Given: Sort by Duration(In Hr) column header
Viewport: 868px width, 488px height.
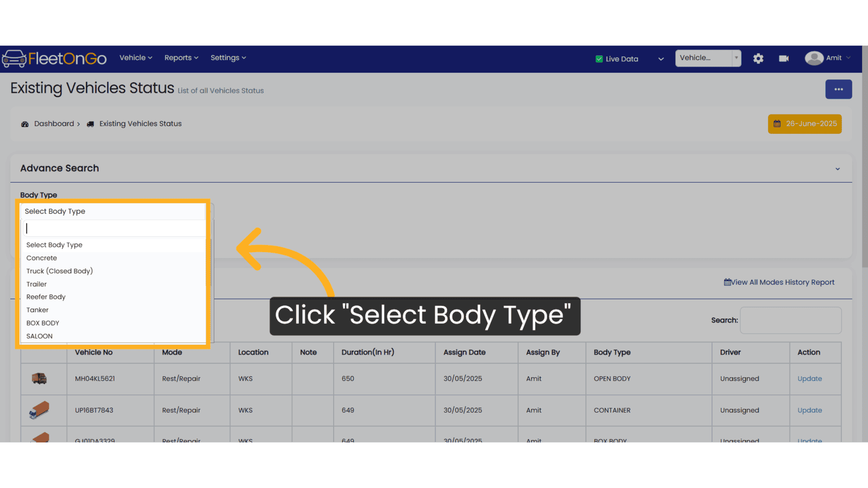Looking at the screenshot, I should pyautogui.click(x=384, y=352).
